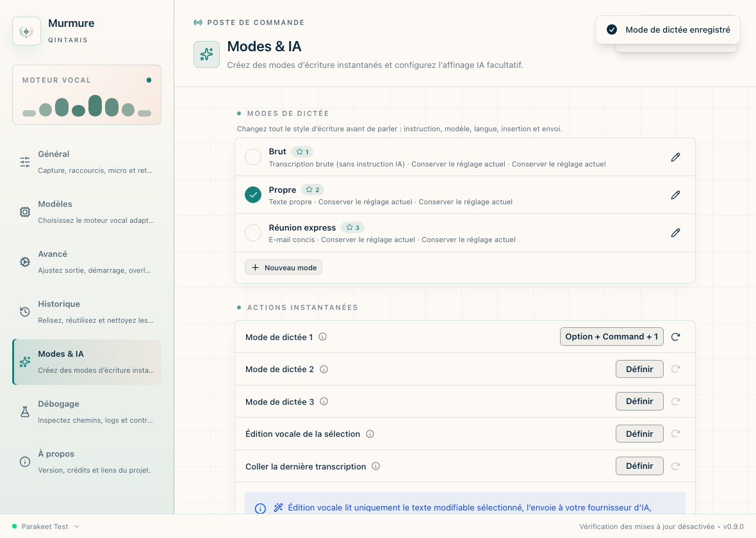Click Définir for Mode de dictée 3
The image size is (756, 538).
(639, 401)
